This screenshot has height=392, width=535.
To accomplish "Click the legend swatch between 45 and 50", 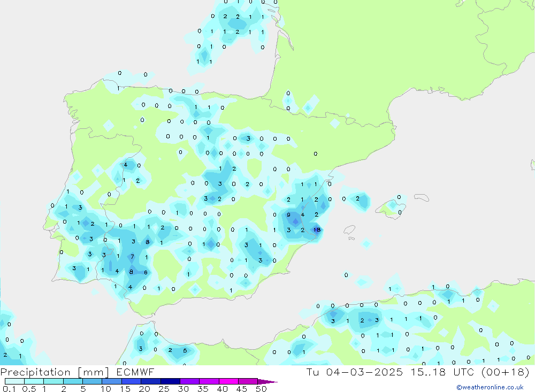I will 248,381.
